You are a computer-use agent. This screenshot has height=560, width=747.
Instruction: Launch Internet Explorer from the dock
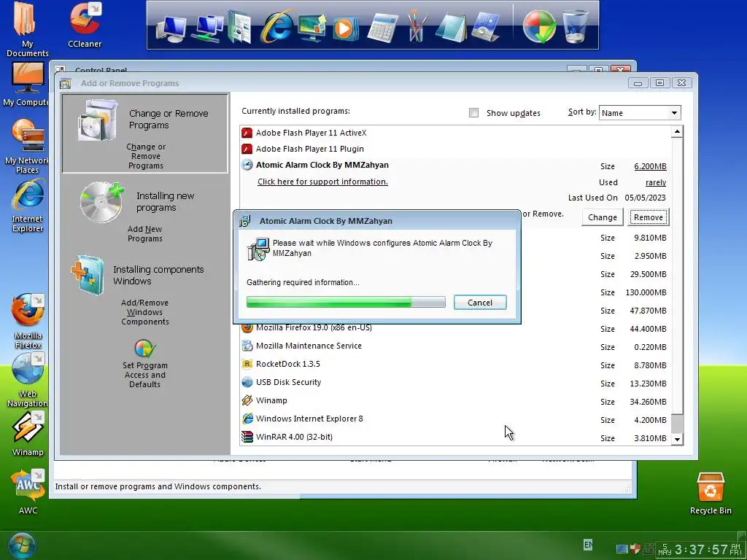[276, 26]
